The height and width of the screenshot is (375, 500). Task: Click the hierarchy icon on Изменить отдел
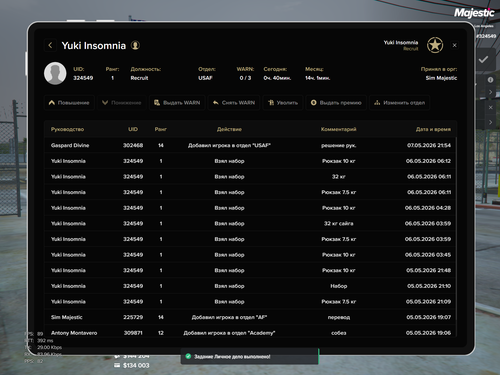click(377, 103)
